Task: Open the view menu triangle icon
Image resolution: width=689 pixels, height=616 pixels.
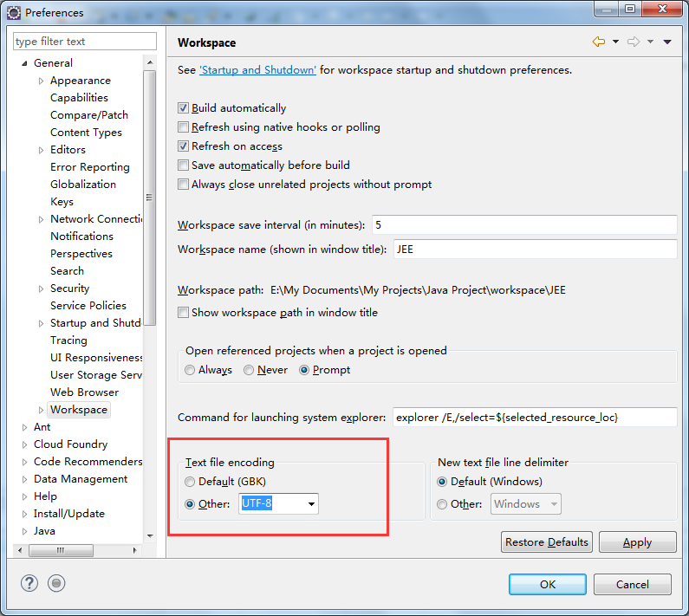Action: [667, 42]
